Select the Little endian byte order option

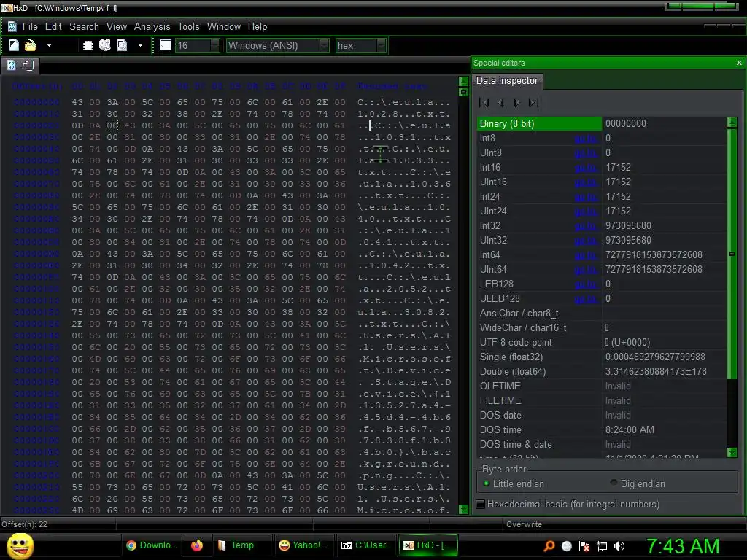click(514, 484)
